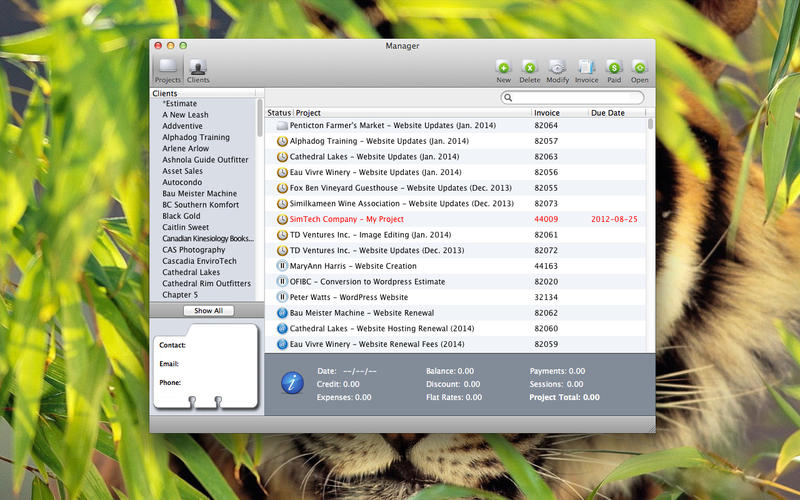Select Cathedral Lakes in the client list

click(191, 272)
